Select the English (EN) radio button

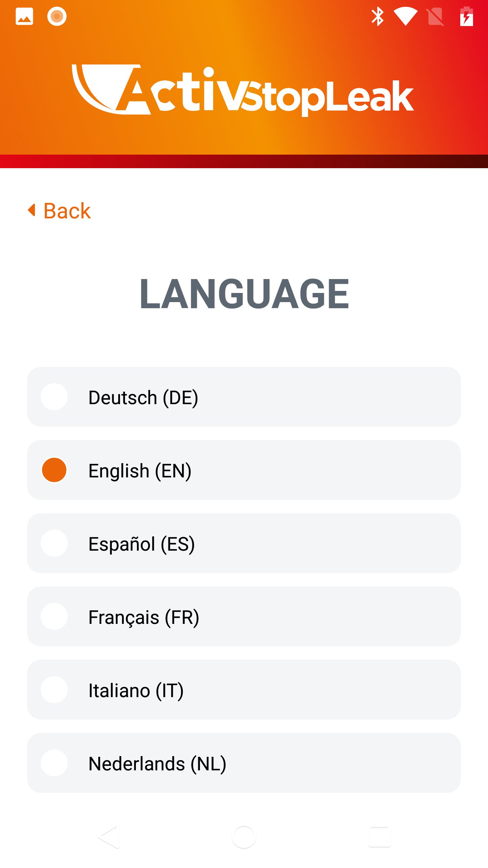pyautogui.click(x=54, y=470)
